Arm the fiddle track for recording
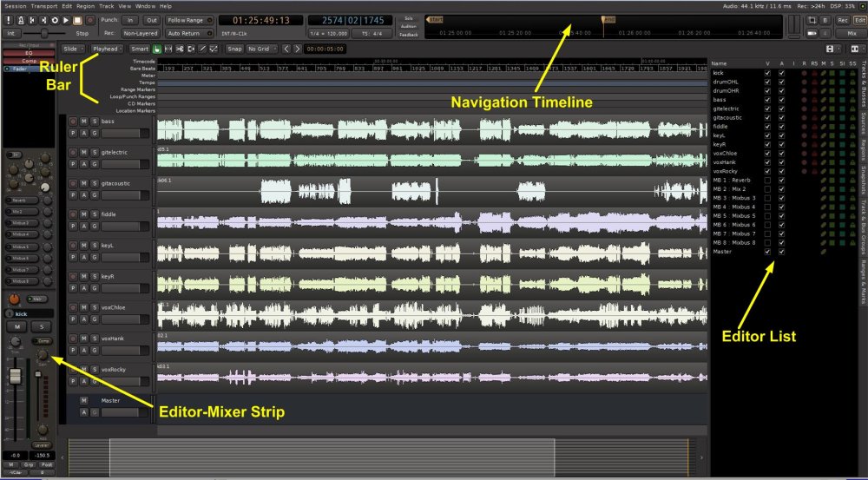868x480 pixels. point(73,214)
